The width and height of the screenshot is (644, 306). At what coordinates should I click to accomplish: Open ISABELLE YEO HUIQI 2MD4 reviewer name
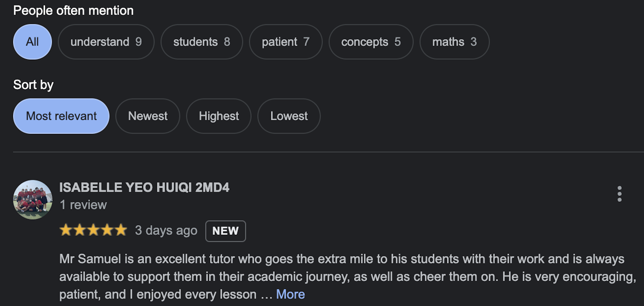(x=144, y=188)
